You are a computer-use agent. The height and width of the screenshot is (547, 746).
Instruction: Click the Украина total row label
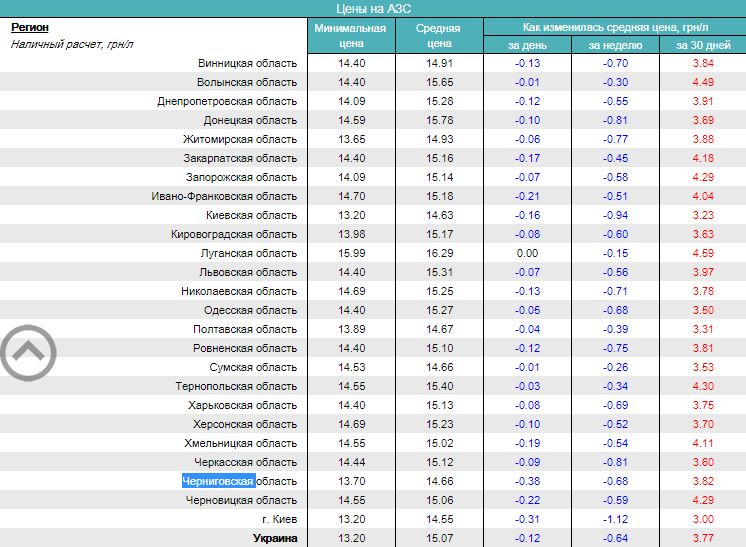tap(274, 539)
